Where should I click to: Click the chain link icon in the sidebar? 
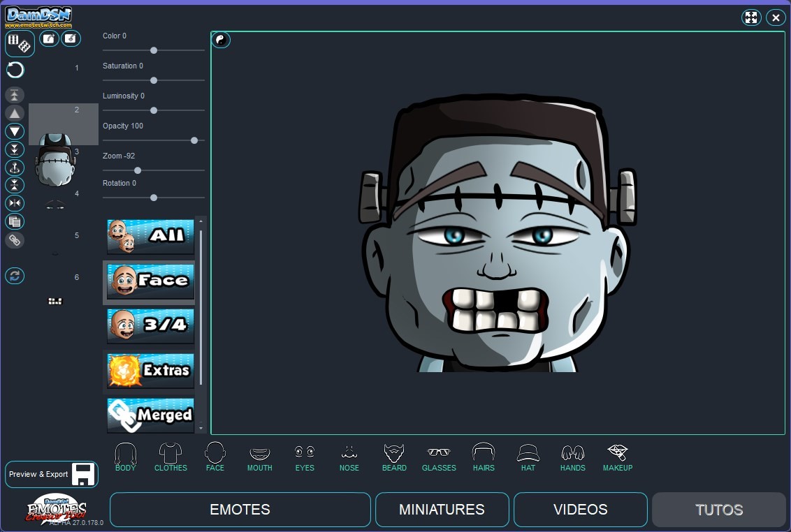(x=14, y=240)
